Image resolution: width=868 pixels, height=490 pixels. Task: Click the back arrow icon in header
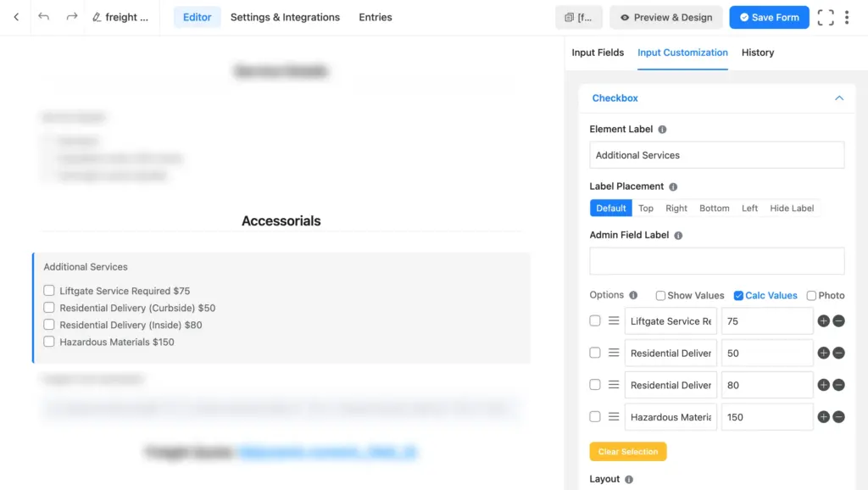tap(16, 17)
